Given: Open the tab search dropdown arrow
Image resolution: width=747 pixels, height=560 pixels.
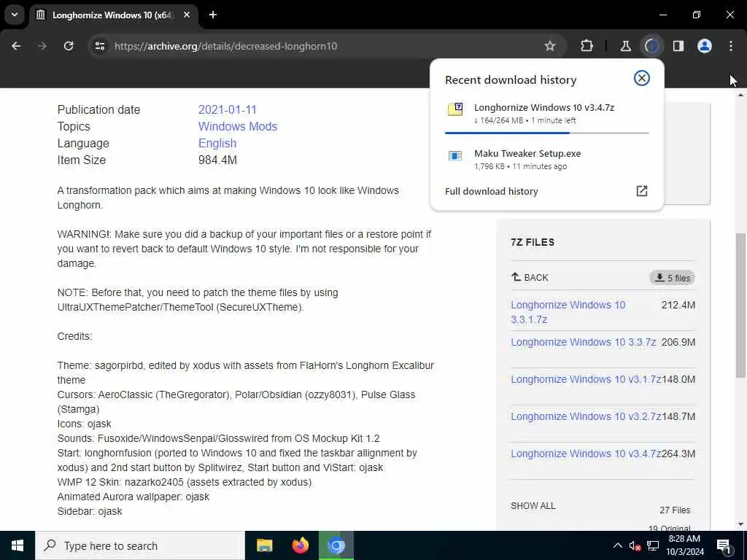Looking at the screenshot, I should pos(15,15).
